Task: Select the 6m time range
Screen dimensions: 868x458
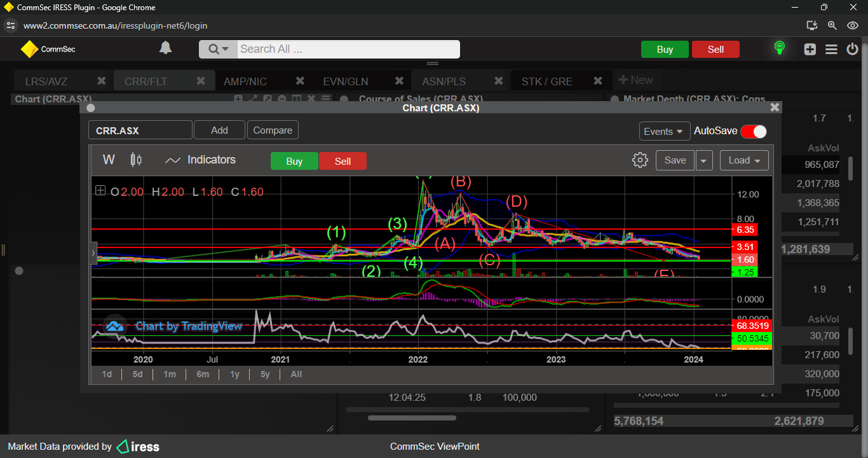Action: [203, 374]
